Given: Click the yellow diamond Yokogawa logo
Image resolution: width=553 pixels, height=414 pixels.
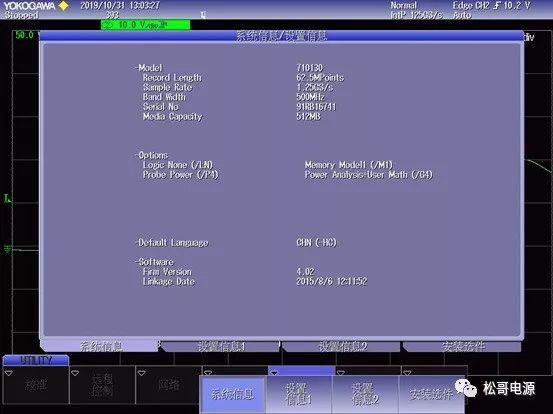Looking at the screenshot, I should [x=63, y=6].
